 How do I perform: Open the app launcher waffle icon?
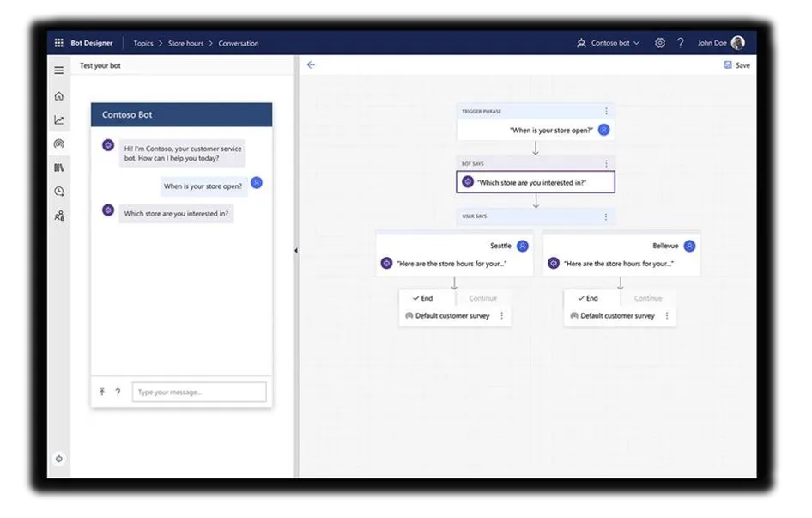pos(59,43)
